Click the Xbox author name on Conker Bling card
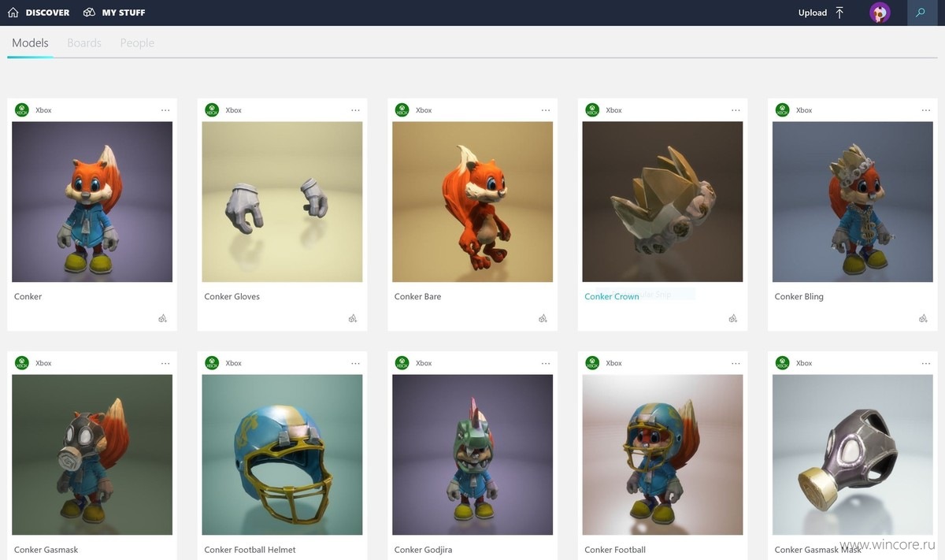This screenshot has width=945, height=560. (804, 110)
